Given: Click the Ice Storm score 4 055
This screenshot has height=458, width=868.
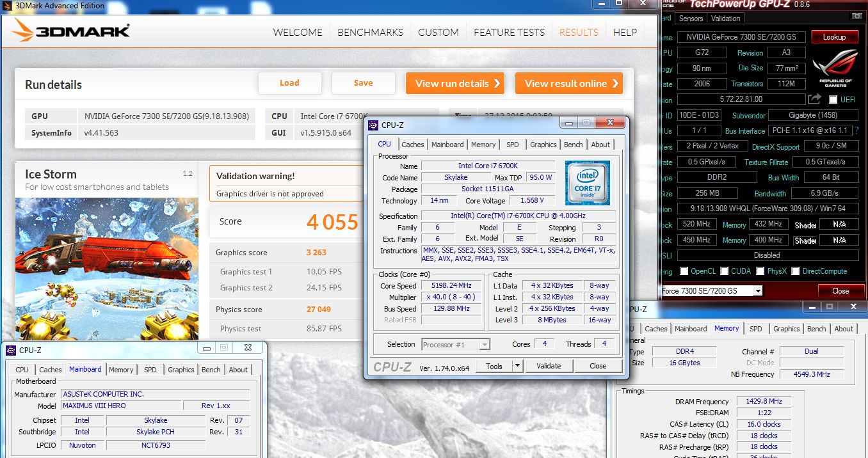Looking at the screenshot, I should coord(332,222).
